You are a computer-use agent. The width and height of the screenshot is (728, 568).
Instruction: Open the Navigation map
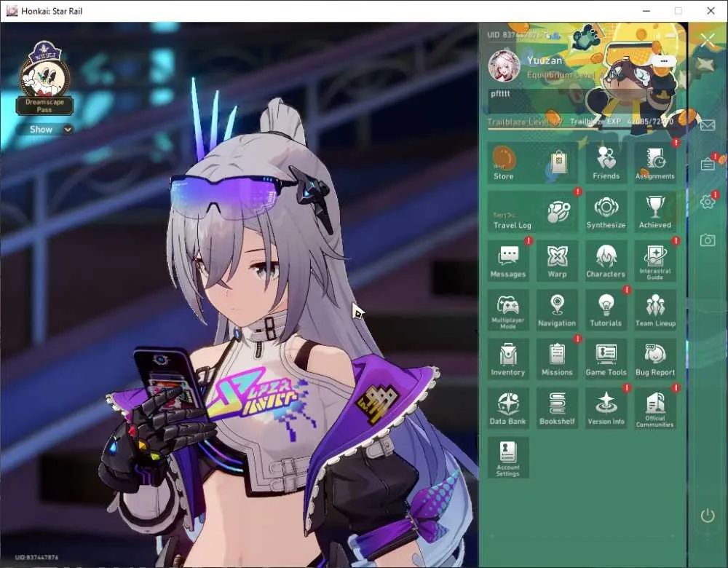557,310
